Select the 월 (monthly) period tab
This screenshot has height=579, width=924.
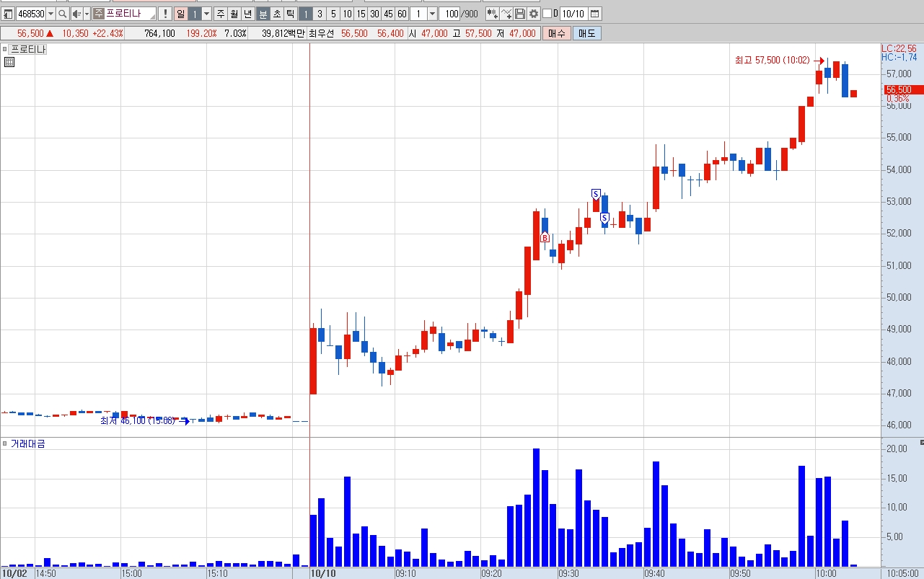point(234,14)
